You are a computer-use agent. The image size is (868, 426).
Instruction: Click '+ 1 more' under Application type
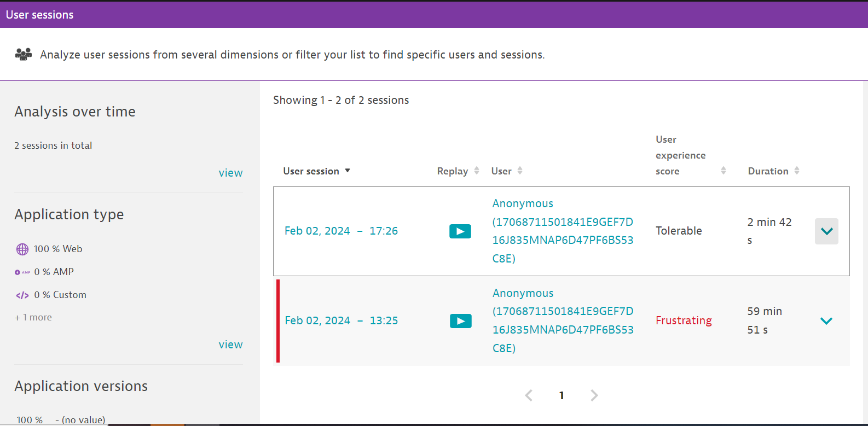tap(33, 318)
